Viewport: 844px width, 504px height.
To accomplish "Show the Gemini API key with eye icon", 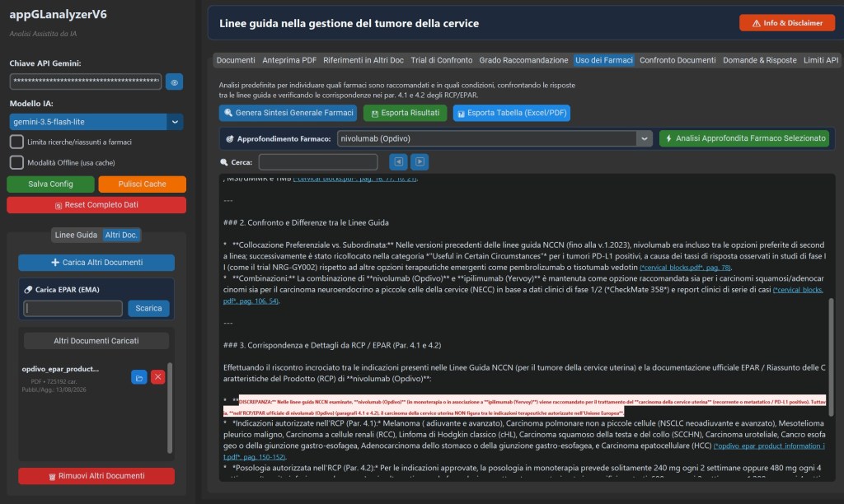I will (174, 82).
